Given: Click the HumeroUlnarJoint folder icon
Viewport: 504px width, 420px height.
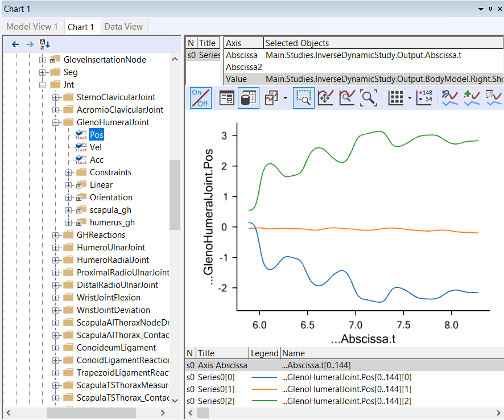Looking at the screenshot, I should coord(68,248).
